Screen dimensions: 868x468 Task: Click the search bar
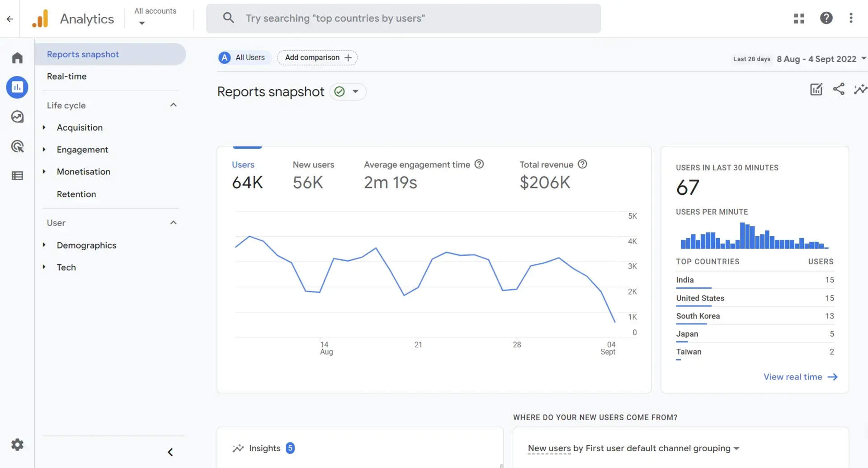click(403, 18)
